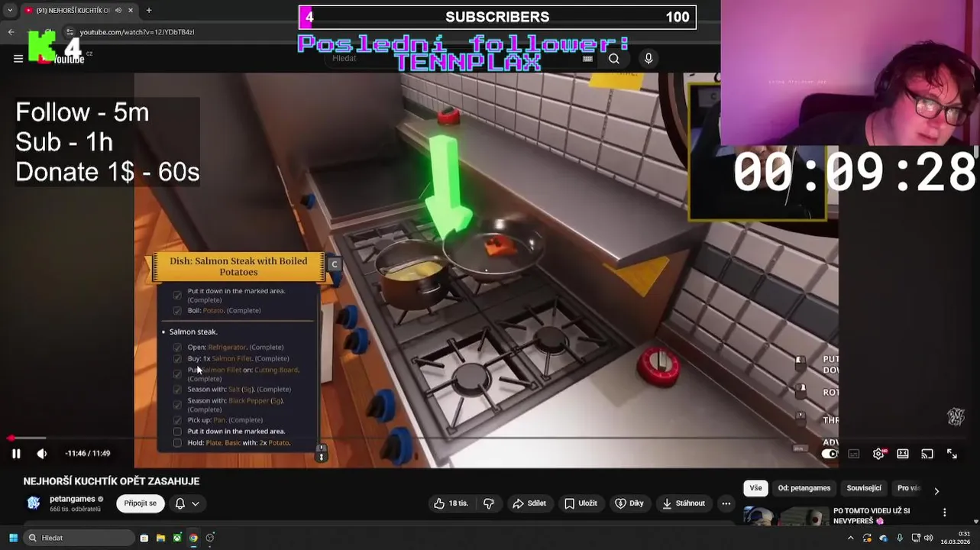The height and width of the screenshot is (550, 980).
Task: Toggle the autoplay switch in player
Action: click(829, 454)
